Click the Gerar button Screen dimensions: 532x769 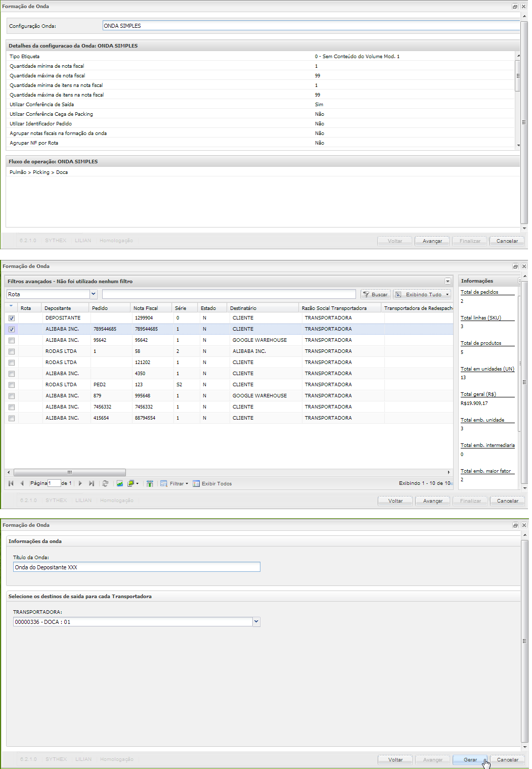tap(470, 760)
